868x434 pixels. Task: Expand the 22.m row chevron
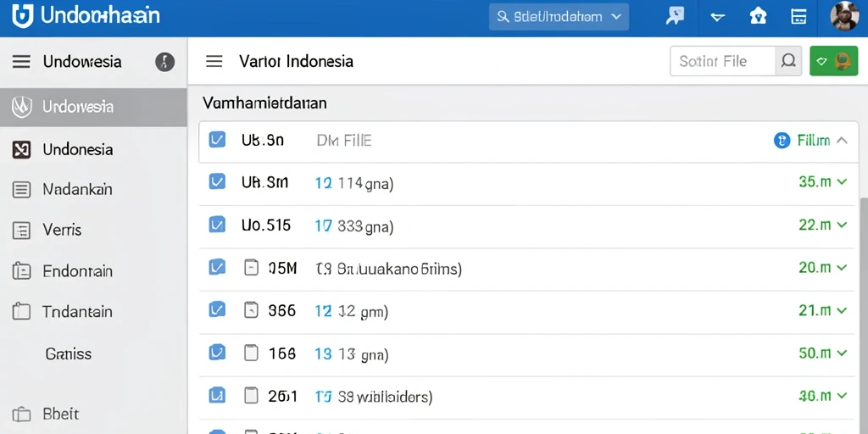click(x=842, y=225)
